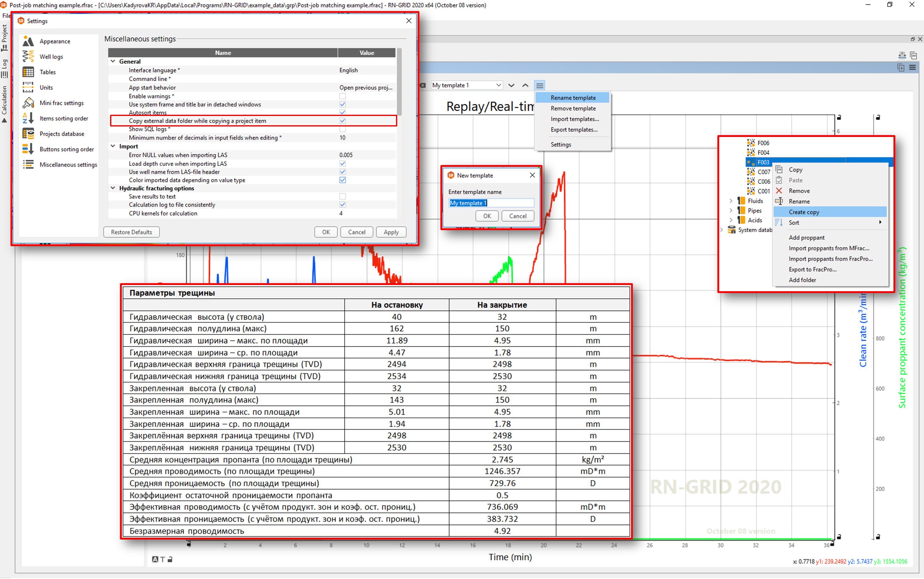Click the export plot icon above the blue bar

click(x=902, y=55)
